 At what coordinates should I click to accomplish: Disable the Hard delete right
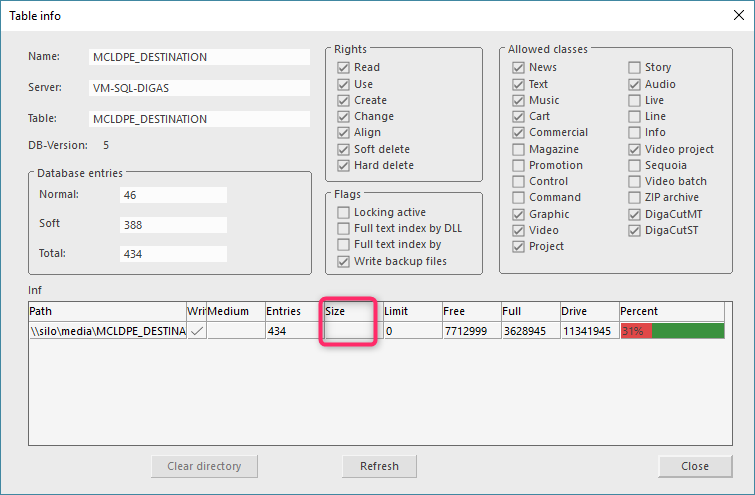coord(344,165)
